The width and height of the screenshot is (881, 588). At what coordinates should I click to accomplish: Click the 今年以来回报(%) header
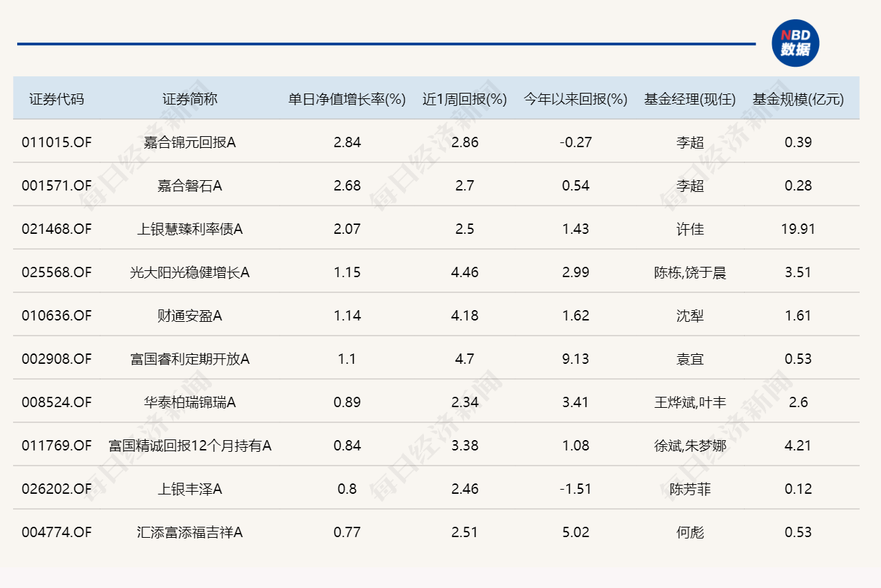coord(575,99)
